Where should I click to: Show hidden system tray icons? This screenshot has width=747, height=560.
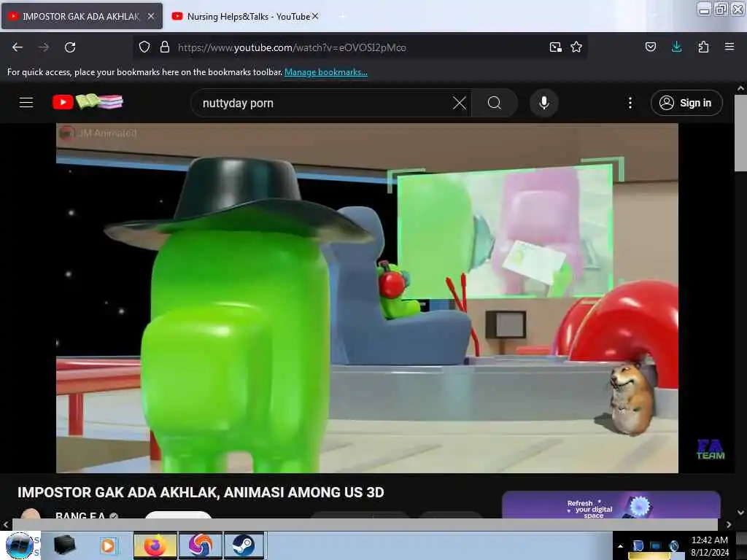tap(620, 546)
